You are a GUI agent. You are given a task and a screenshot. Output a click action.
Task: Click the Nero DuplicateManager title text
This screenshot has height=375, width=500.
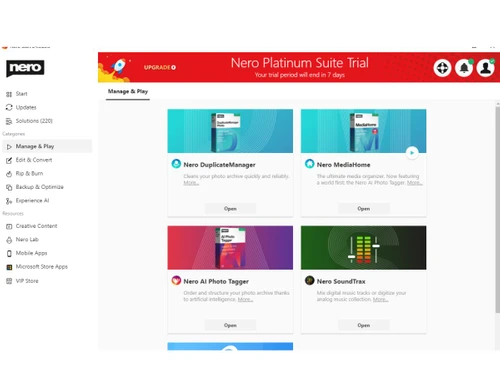coord(219,165)
